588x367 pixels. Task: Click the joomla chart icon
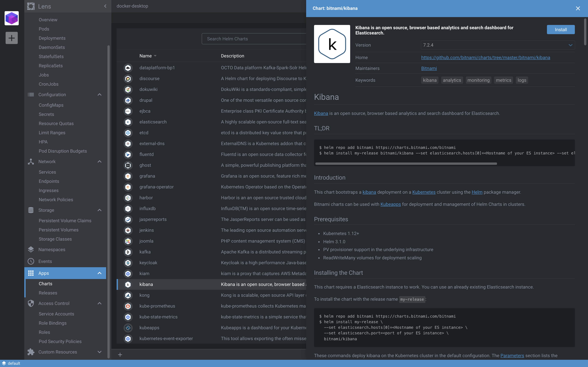tap(128, 241)
